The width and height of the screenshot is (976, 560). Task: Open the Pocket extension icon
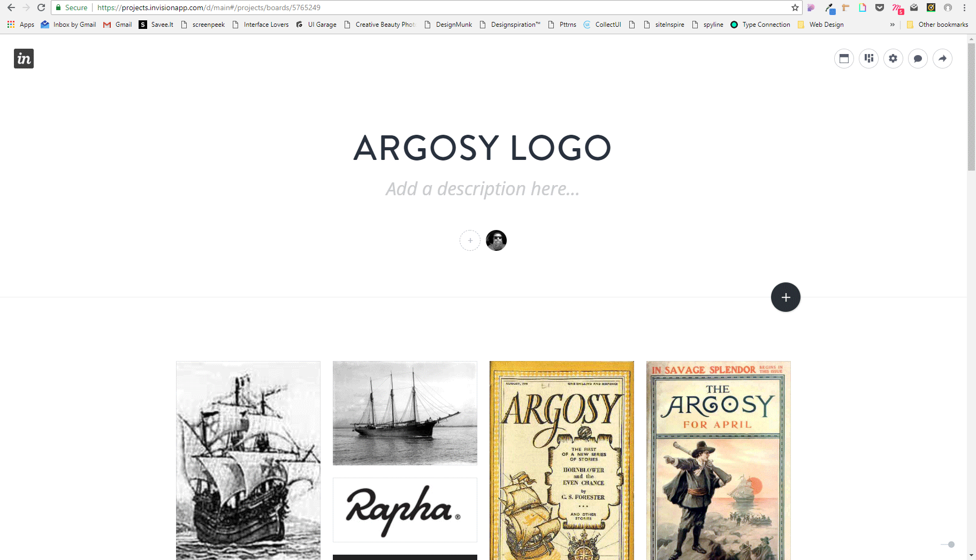880,7
